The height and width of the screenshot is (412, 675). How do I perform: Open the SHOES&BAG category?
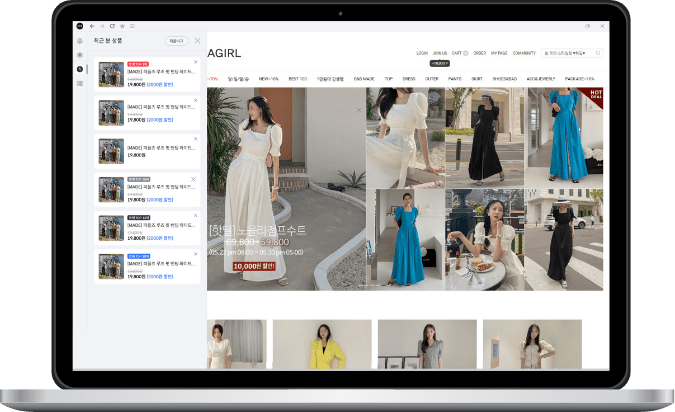pyautogui.click(x=505, y=79)
